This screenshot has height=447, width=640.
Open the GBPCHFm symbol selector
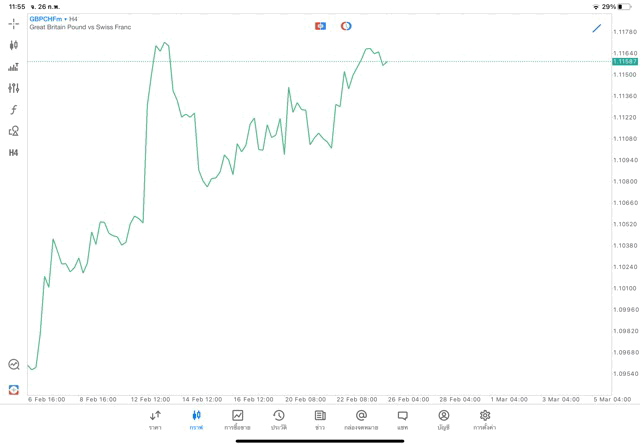tap(46, 19)
